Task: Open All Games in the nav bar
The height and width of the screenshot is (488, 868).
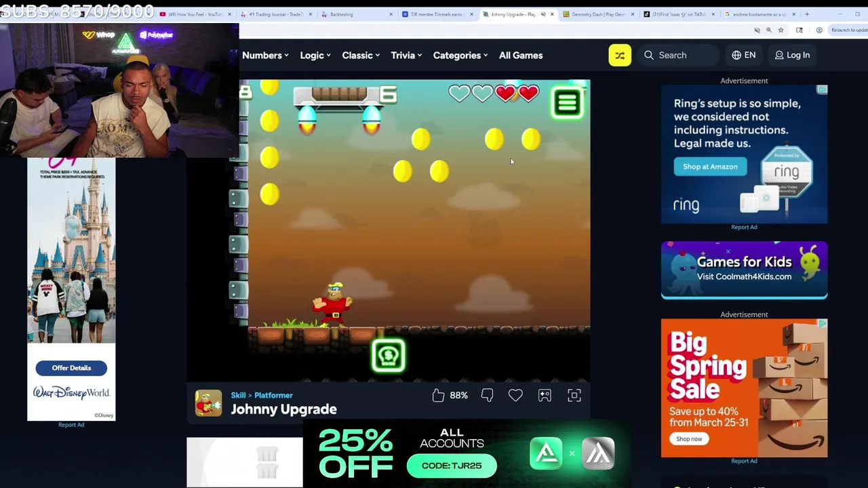Action: (x=521, y=56)
